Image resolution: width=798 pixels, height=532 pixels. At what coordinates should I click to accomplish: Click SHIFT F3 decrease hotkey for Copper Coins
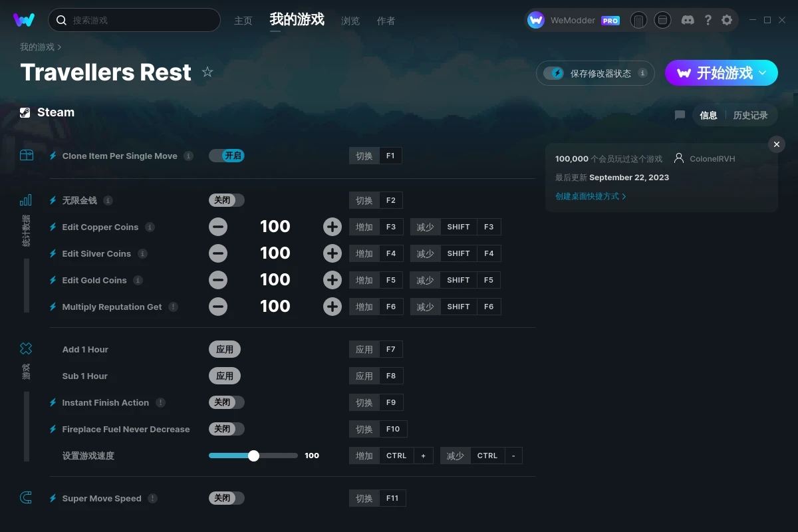(471, 227)
